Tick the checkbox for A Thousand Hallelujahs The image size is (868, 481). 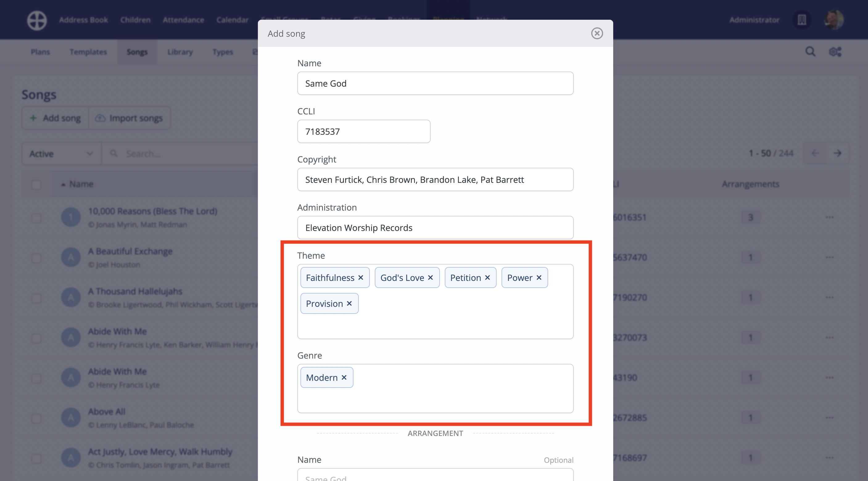[x=36, y=298]
